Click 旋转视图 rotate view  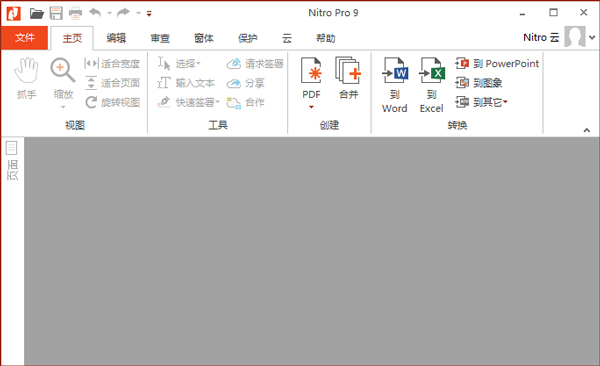tap(112, 102)
